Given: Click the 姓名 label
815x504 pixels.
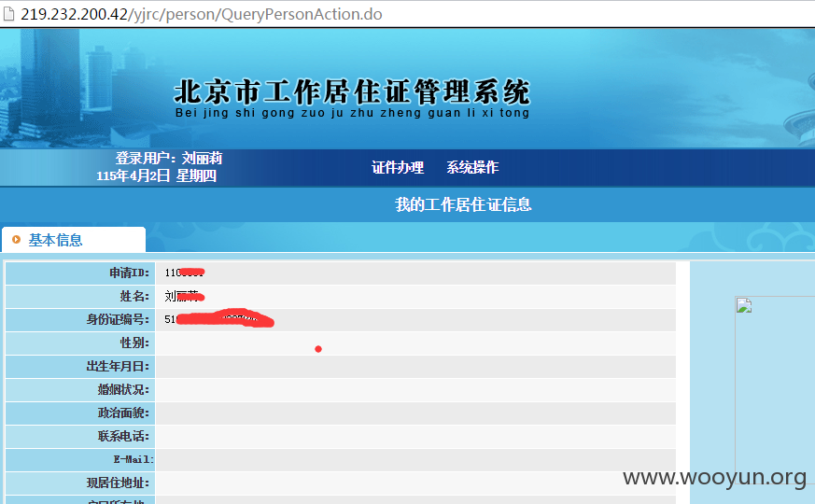Looking at the screenshot, I should pos(134,296).
